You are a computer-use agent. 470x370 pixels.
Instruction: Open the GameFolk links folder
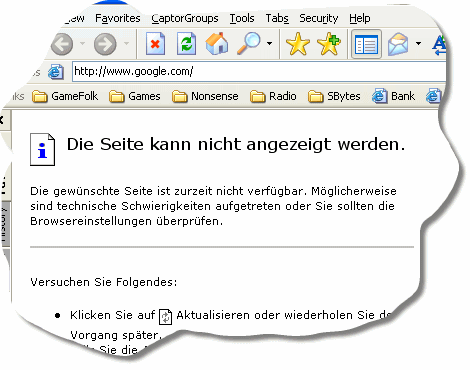tap(65, 96)
